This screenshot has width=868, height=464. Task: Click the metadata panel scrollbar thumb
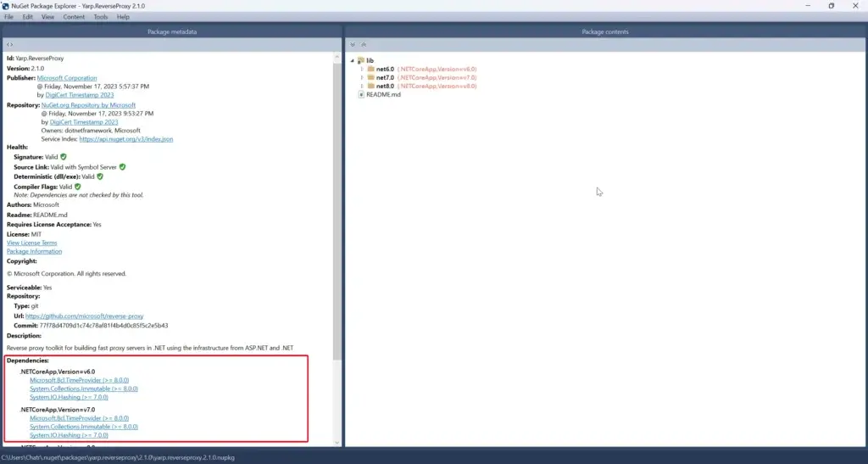[337, 210]
